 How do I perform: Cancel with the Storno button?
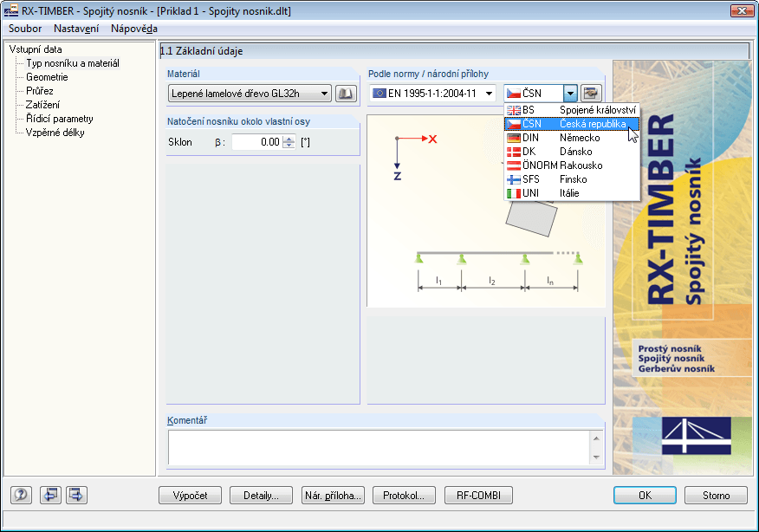point(716,496)
